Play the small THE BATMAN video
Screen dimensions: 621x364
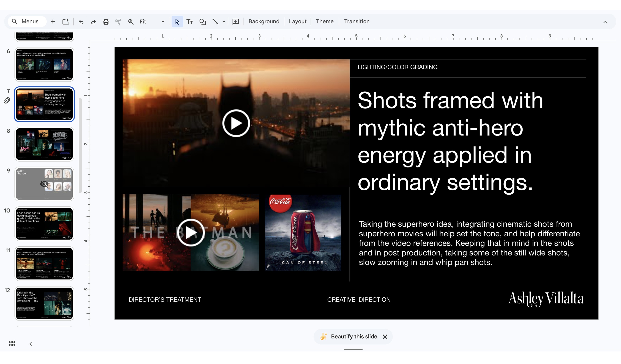pyautogui.click(x=190, y=232)
